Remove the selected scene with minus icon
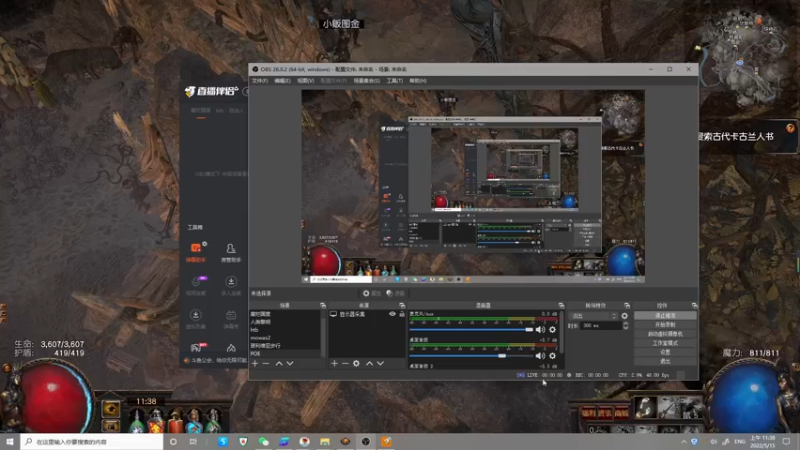The image size is (800, 450). click(x=266, y=363)
